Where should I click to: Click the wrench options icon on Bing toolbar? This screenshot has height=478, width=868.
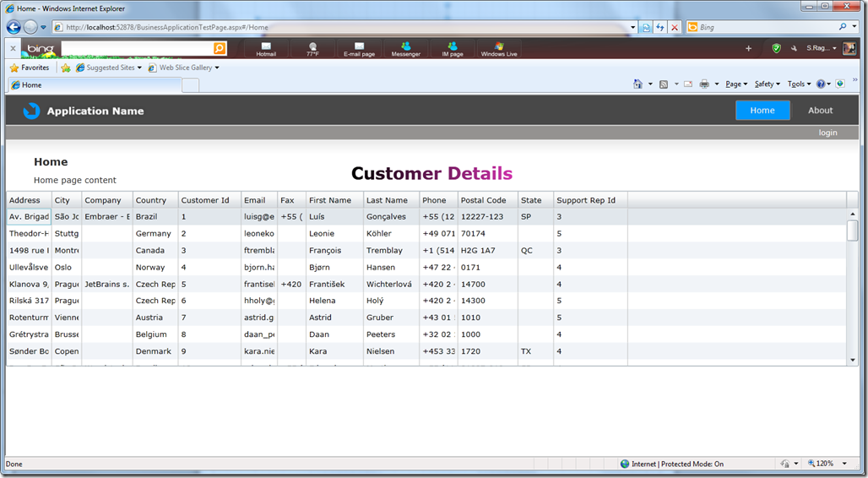tap(793, 49)
